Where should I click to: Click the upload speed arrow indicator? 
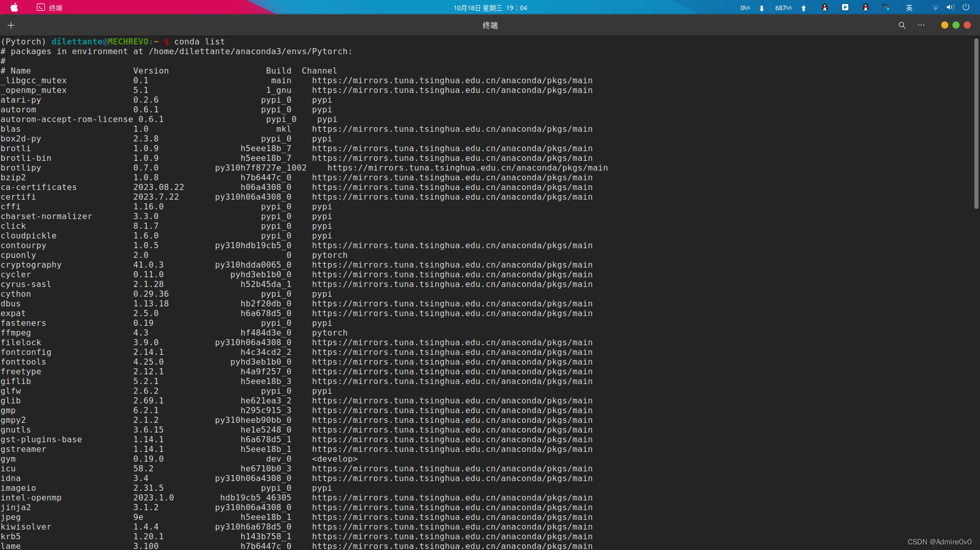(x=804, y=8)
